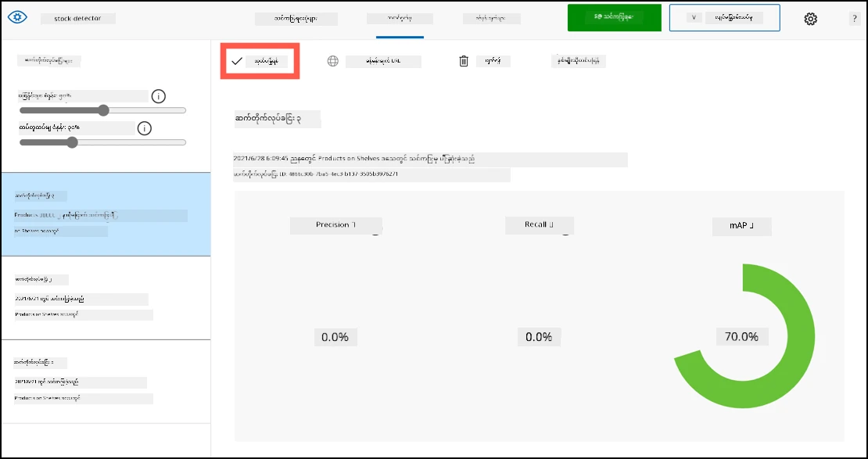Select the middle iteration 2 entry
The image size is (868, 459).
[106, 298]
